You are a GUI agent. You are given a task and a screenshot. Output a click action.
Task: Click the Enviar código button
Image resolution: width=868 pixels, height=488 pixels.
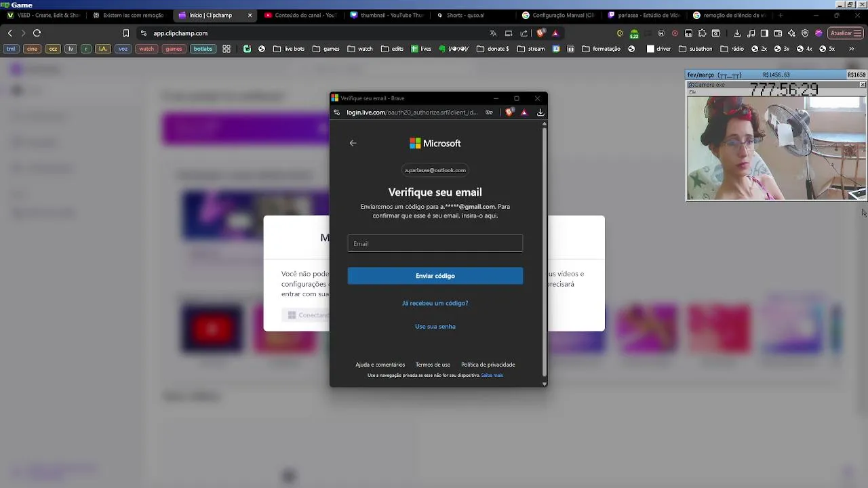435,276
